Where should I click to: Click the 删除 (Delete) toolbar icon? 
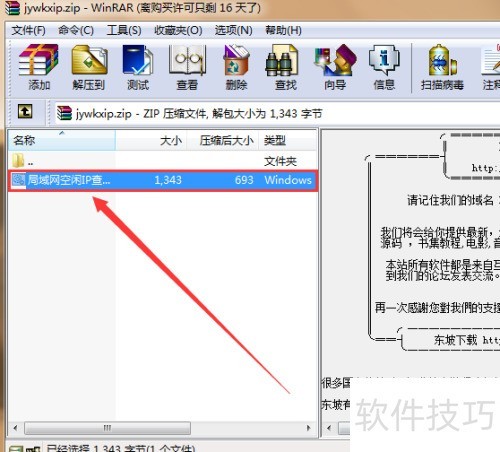coord(236,60)
